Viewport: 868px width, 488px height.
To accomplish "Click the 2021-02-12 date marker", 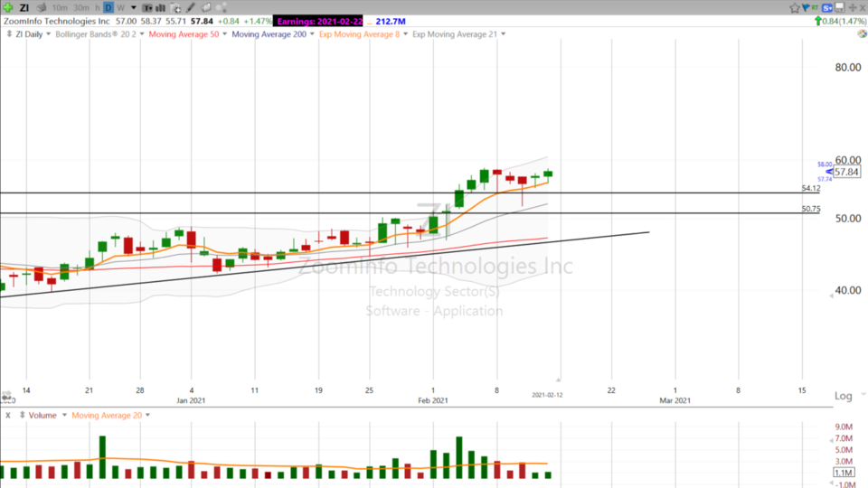I will point(547,395).
